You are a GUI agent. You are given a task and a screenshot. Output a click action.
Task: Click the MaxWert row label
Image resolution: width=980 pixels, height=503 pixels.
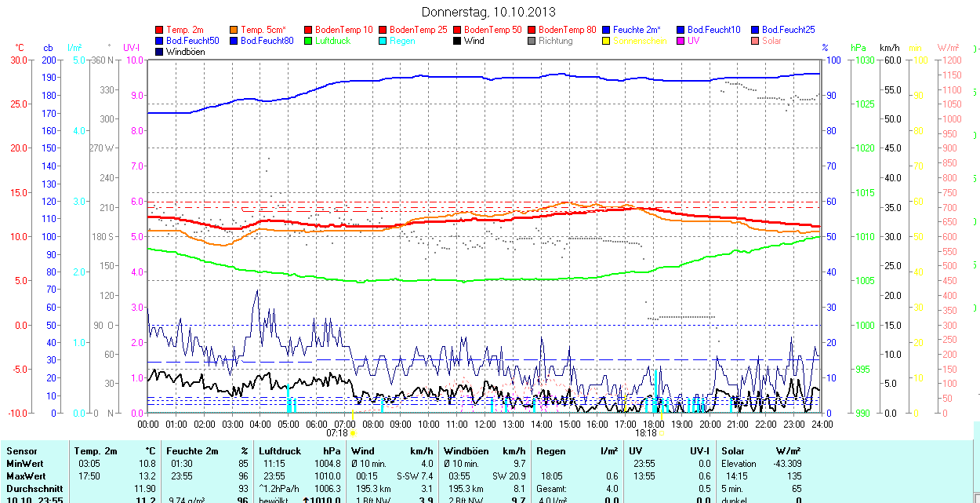[x=27, y=476]
